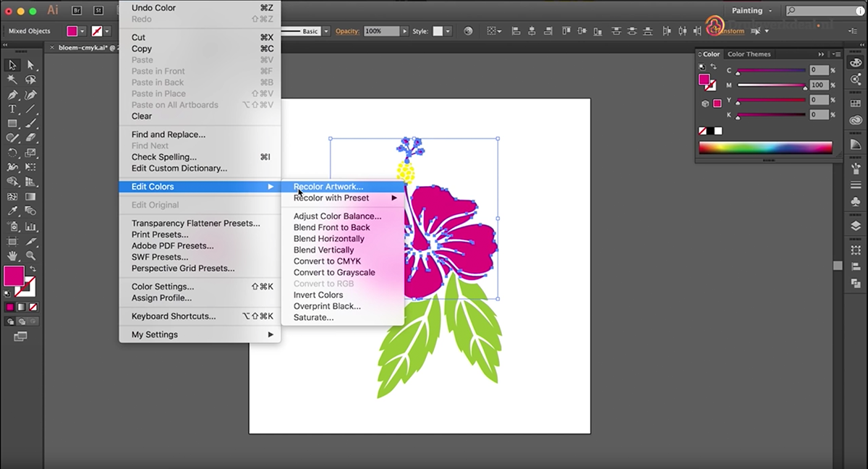This screenshot has width=868, height=469.
Task: Open the Painting workspace dropdown
Action: click(751, 11)
